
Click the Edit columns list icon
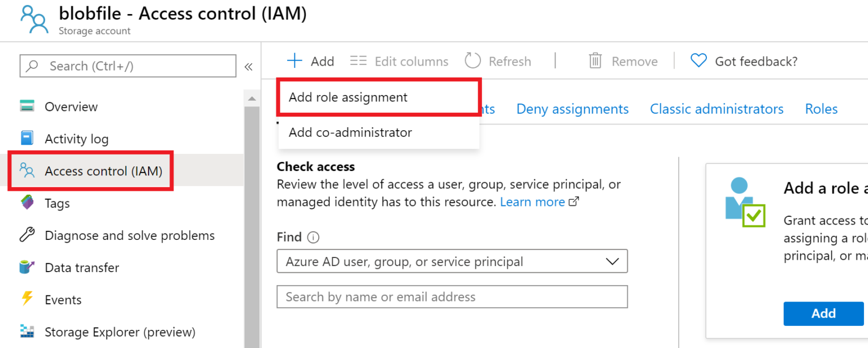358,61
